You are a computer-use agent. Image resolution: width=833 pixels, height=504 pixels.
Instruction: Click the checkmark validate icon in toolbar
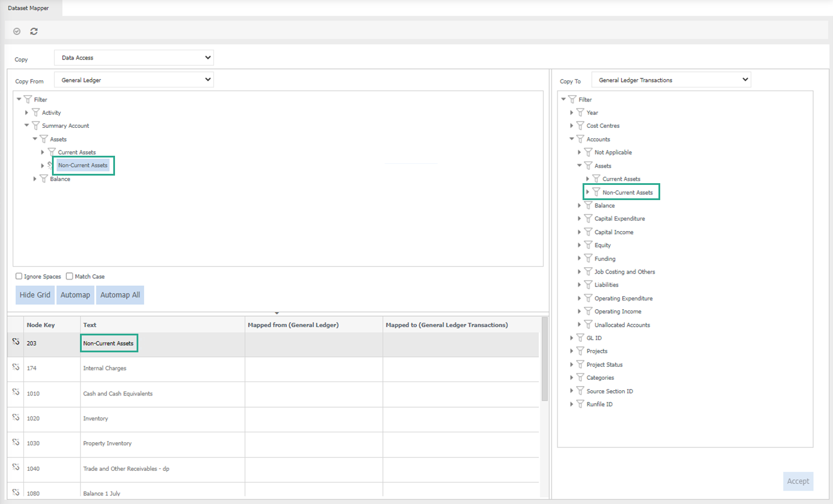pyautogui.click(x=17, y=32)
